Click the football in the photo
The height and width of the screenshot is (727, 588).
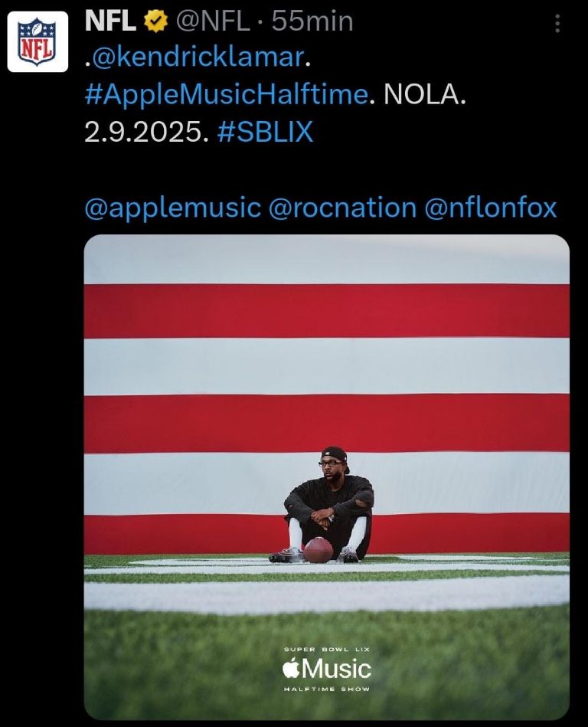pos(318,549)
